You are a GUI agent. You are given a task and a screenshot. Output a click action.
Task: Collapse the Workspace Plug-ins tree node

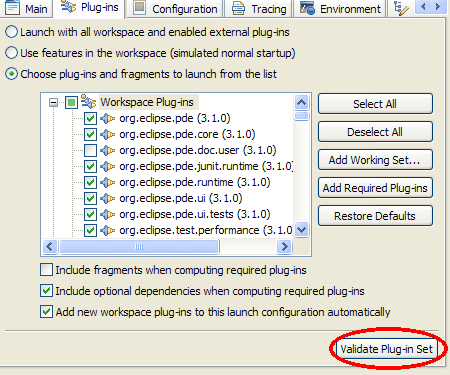coord(53,102)
